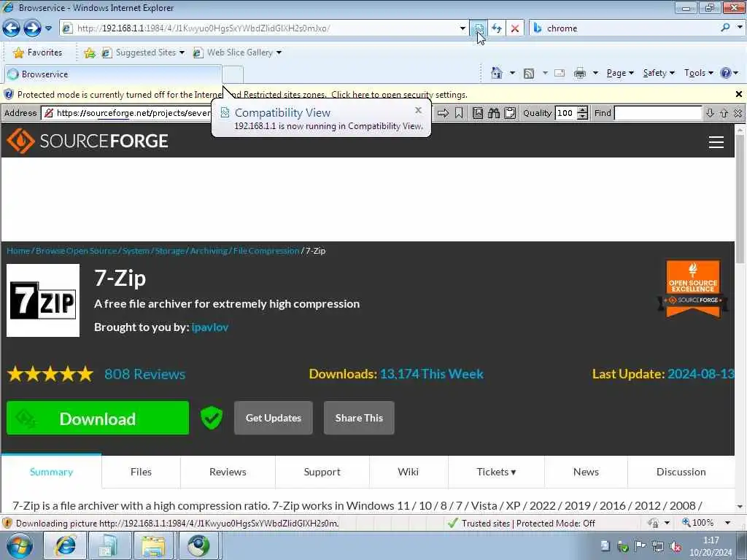Click the Quality stepper up arrow
The height and width of the screenshot is (560, 747).
point(583,110)
